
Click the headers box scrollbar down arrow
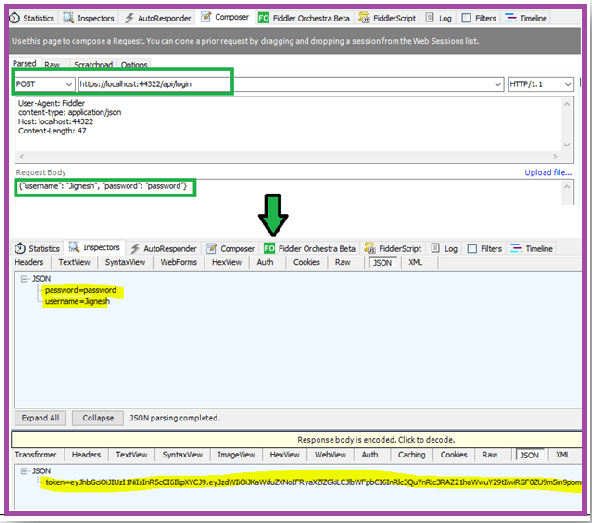[567, 145]
